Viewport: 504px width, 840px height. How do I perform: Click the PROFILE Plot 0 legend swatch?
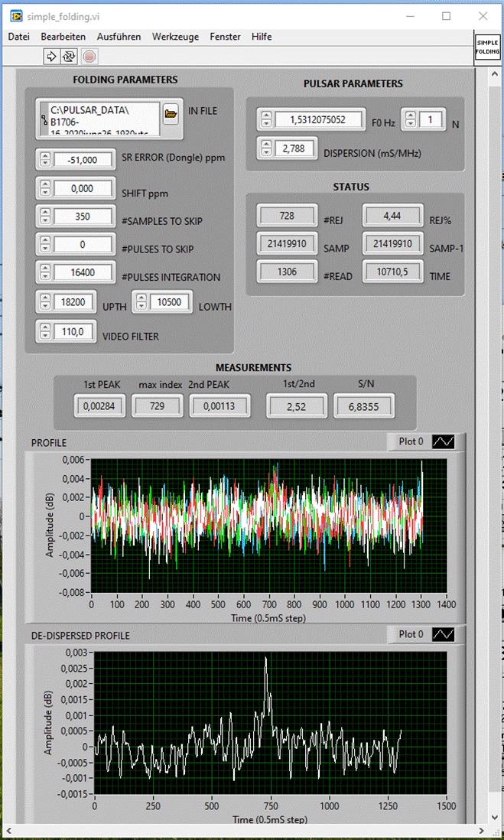tap(444, 441)
